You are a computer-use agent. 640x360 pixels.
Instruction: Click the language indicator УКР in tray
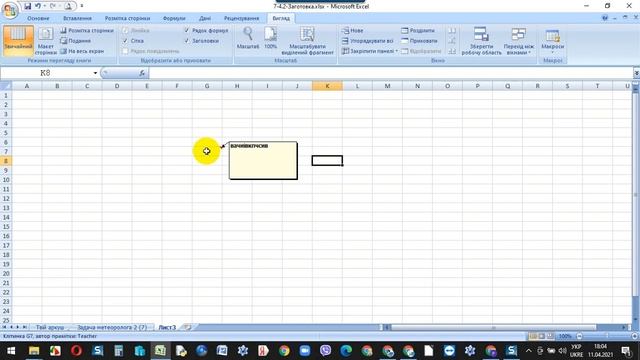click(x=576, y=347)
